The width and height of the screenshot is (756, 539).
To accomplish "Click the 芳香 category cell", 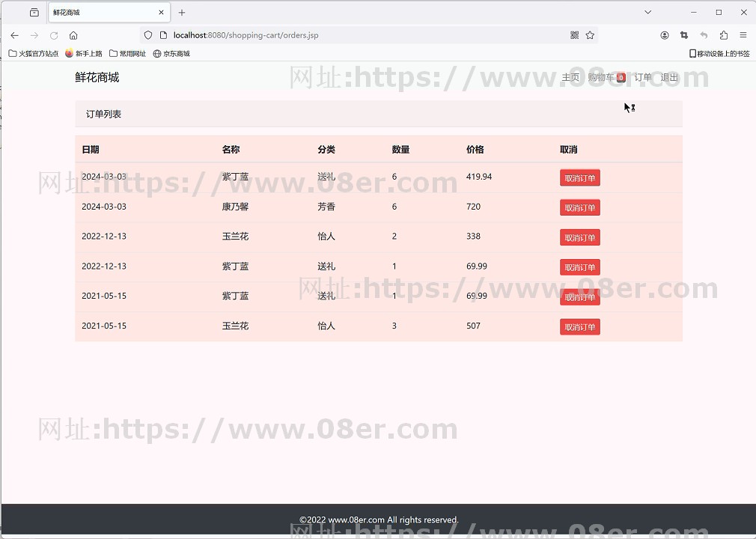I will point(326,207).
